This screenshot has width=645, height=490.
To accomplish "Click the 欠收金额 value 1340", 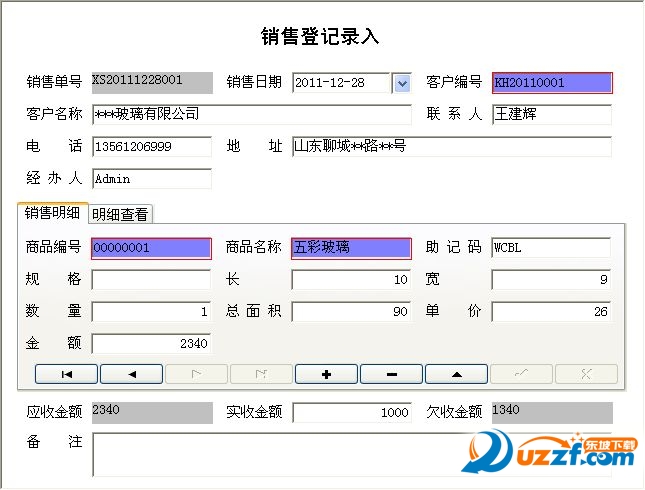I will (552, 413).
